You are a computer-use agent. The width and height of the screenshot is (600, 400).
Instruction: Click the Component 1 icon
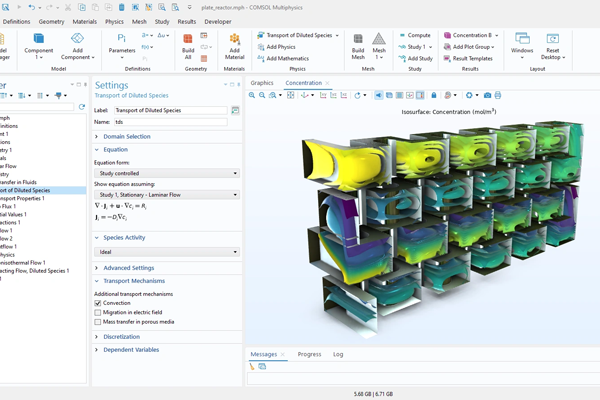click(39, 38)
